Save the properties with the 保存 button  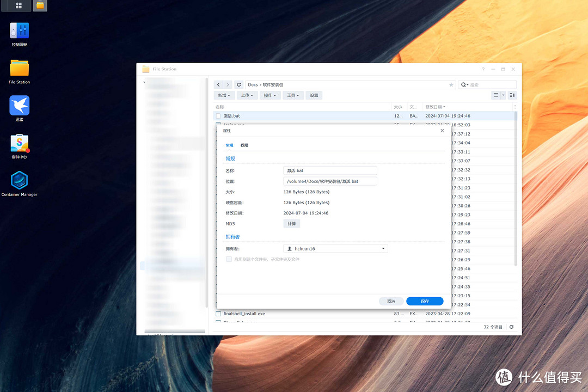[x=425, y=301]
